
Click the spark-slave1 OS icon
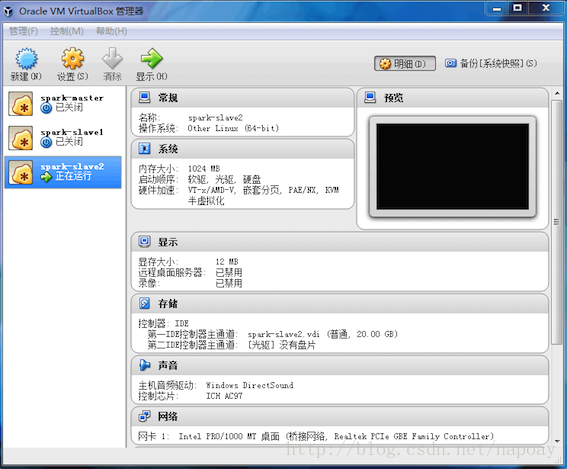click(21, 138)
